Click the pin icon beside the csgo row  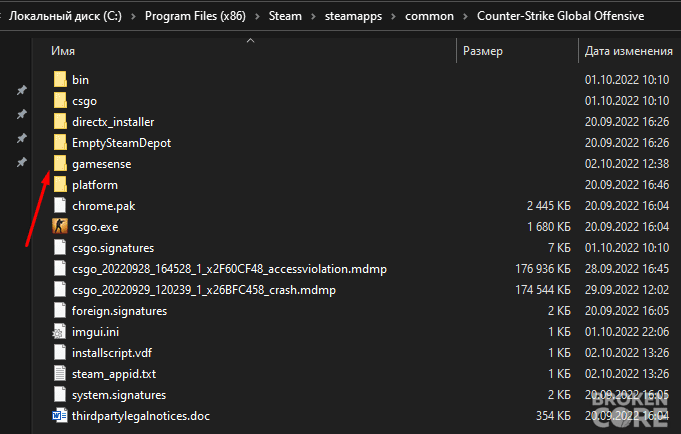click(21, 114)
